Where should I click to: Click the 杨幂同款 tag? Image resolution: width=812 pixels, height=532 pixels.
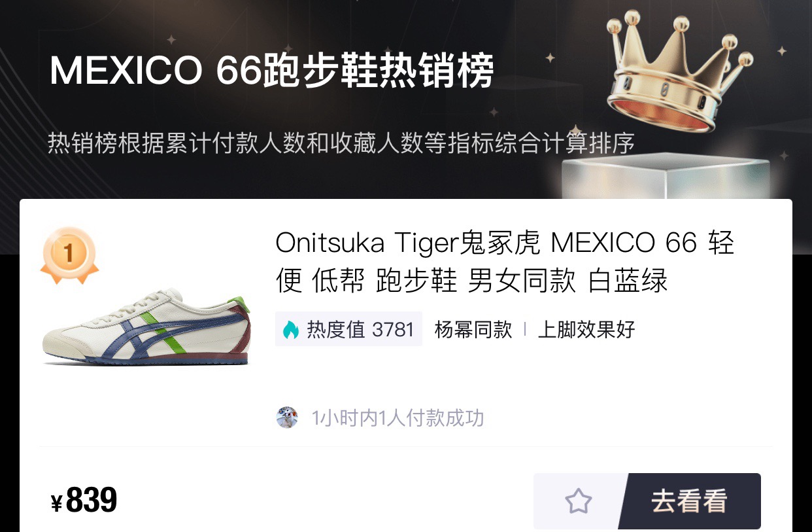click(x=473, y=329)
